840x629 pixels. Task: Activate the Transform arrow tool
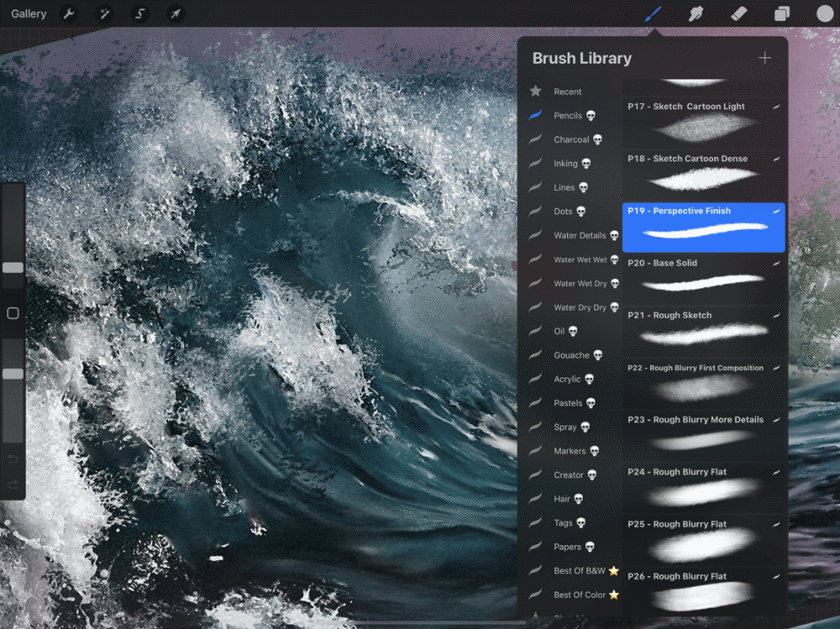click(x=176, y=13)
